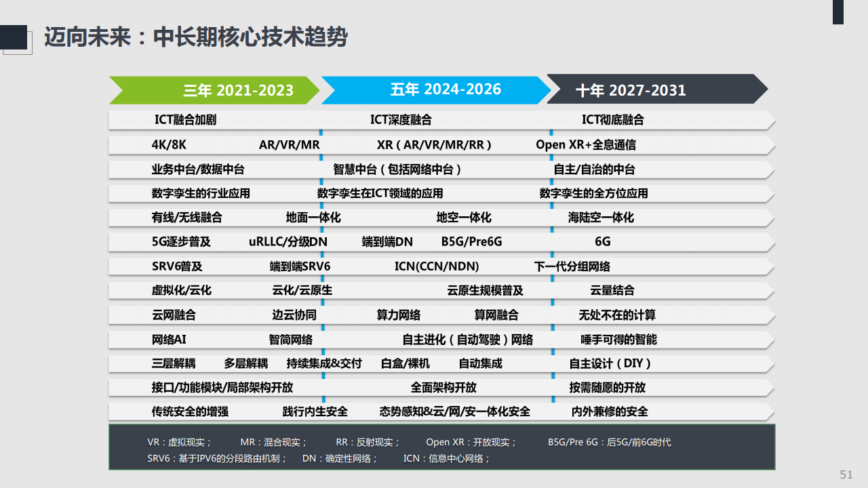
Task: Click the text 数字孪生的全方位应用
Action: coord(594,193)
